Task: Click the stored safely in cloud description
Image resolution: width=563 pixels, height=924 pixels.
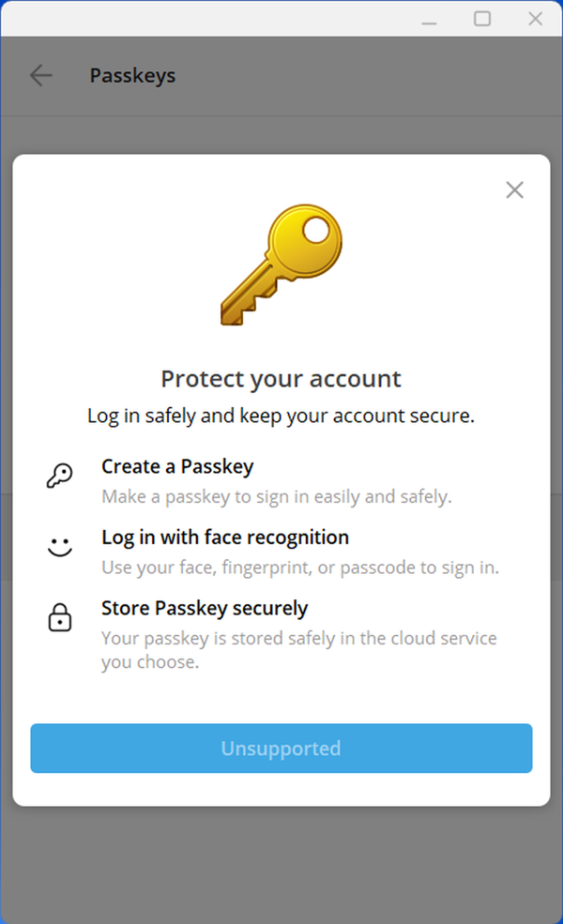Action: [x=299, y=650]
